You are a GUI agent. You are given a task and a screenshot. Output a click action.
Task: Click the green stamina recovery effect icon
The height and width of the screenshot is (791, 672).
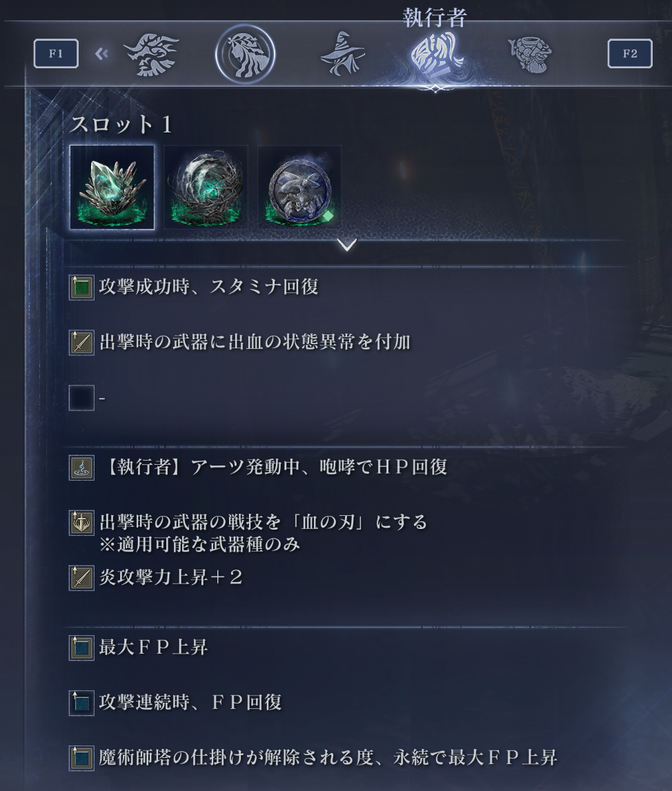(81, 288)
